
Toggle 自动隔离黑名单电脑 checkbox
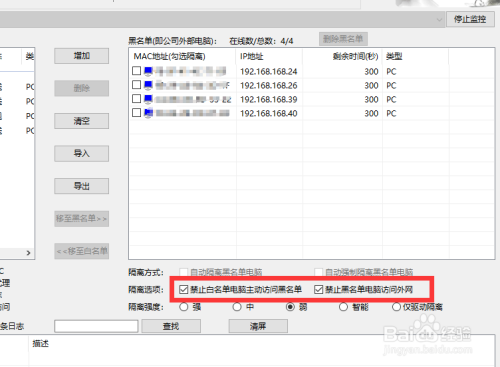coord(183,272)
